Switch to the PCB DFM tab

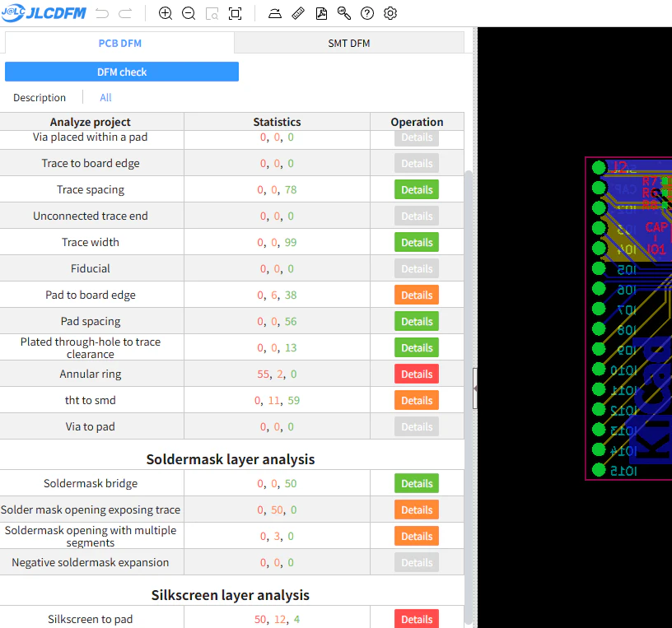pos(119,44)
